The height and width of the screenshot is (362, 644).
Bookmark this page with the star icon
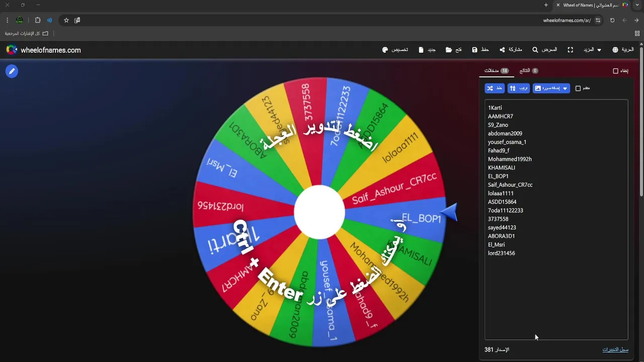pos(66,20)
